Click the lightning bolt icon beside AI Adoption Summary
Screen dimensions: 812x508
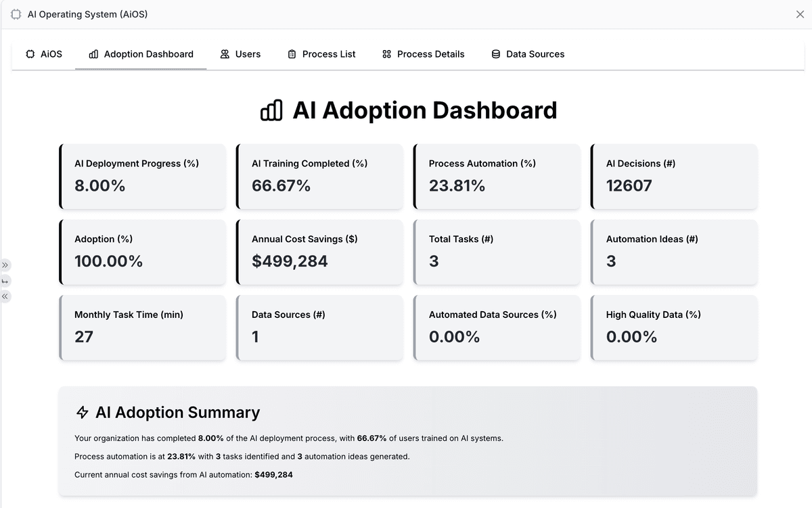tap(83, 413)
